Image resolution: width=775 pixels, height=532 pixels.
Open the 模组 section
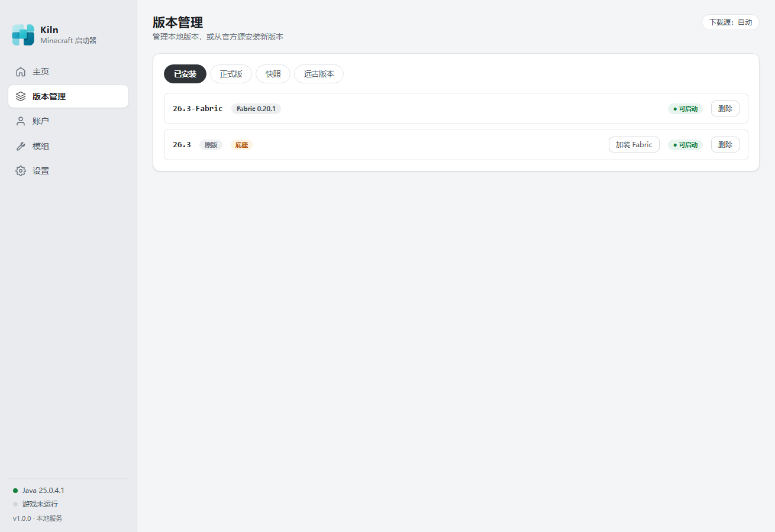coord(68,146)
